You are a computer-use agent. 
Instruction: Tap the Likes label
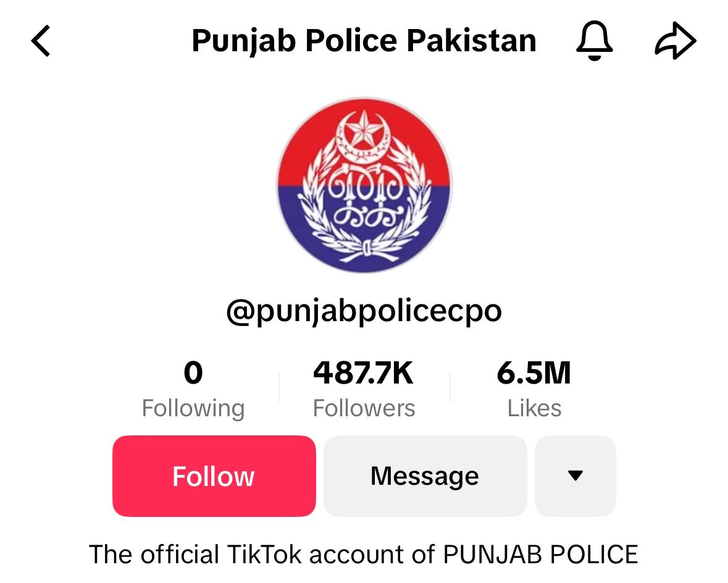point(534,408)
